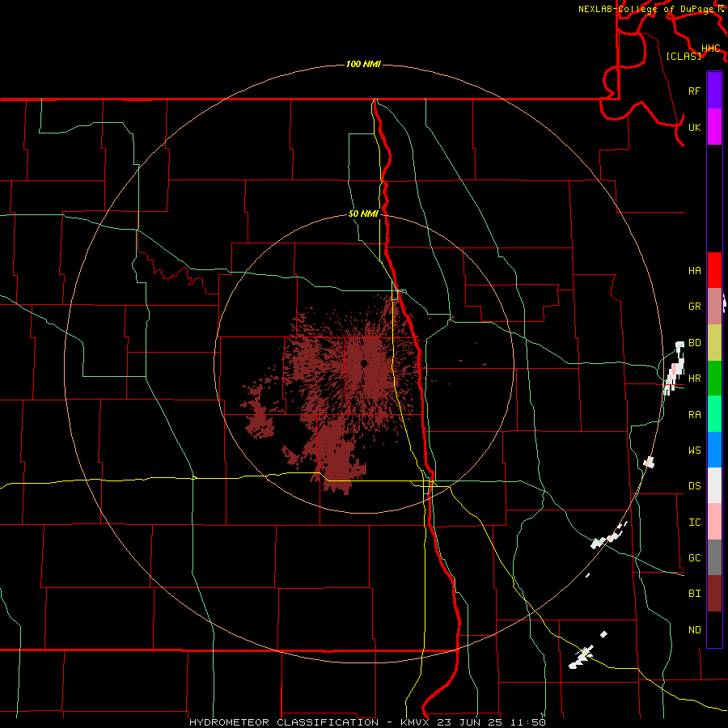
Task: Click the BI legend label text
Action: [x=694, y=594]
